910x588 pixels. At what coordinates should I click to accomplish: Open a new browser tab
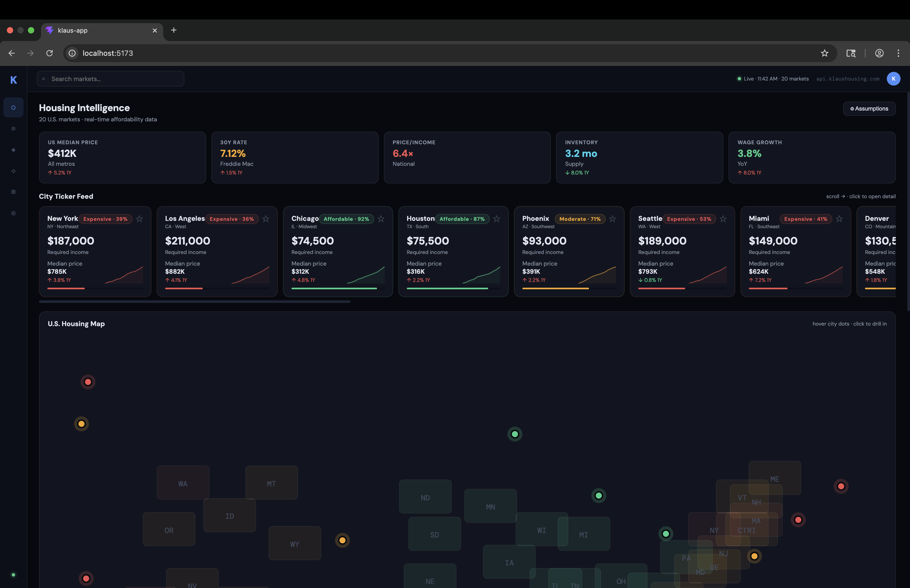[x=174, y=30]
